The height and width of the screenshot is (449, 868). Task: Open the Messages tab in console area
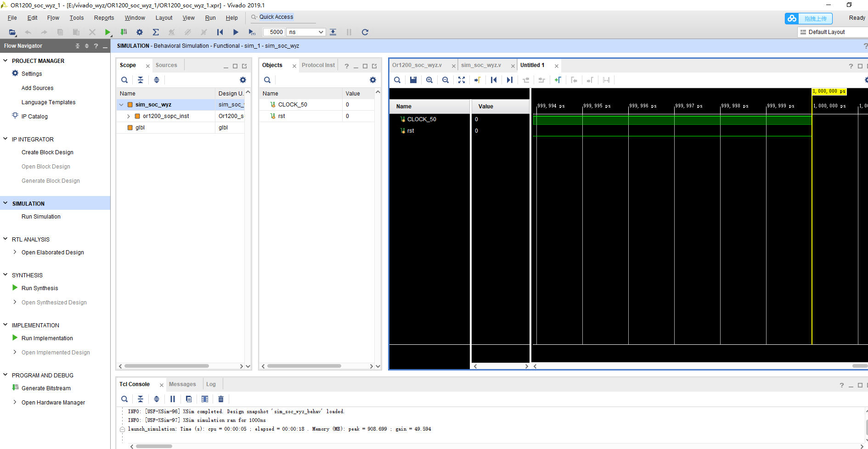(x=182, y=384)
